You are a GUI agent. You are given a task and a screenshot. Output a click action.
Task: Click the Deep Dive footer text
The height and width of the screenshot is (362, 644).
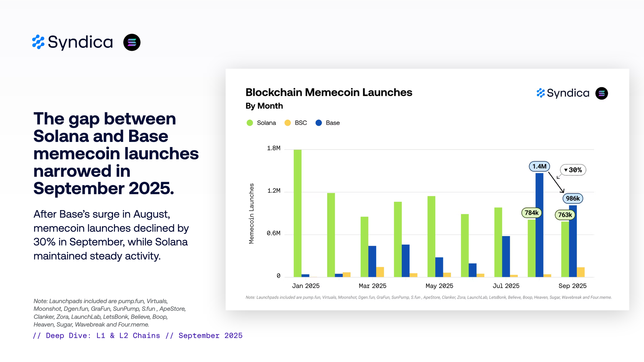coord(137,336)
